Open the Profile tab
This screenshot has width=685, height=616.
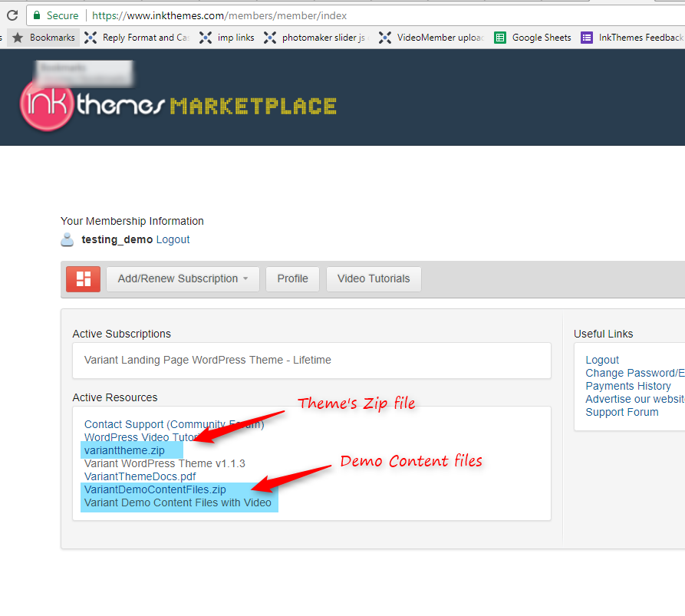[x=293, y=278]
